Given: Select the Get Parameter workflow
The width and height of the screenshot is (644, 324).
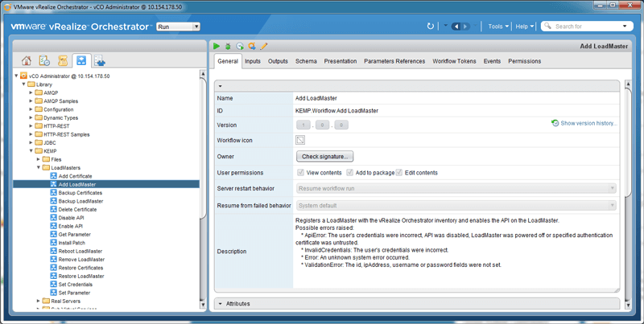Looking at the screenshot, I should 74,234.
